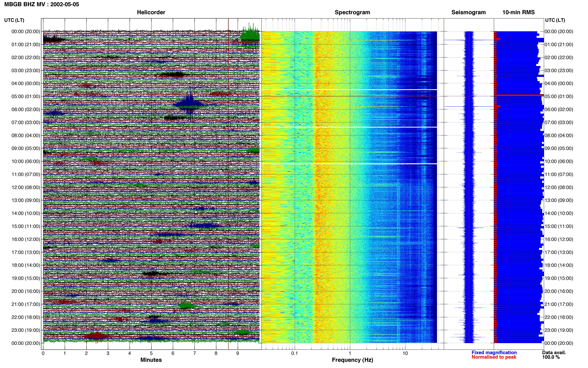
Task: Click the black event burst near 03:20 on the helicorder
Action: (x=173, y=74)
